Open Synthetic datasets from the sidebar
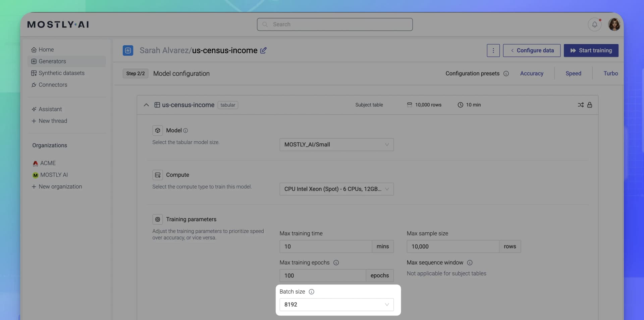644x320 pixels. tap(61, 73)
